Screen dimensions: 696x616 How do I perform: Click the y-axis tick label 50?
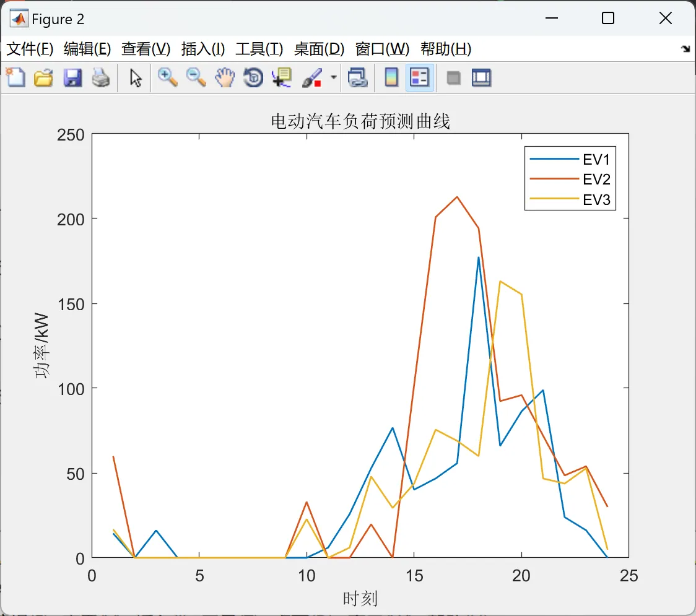point(76,474)
